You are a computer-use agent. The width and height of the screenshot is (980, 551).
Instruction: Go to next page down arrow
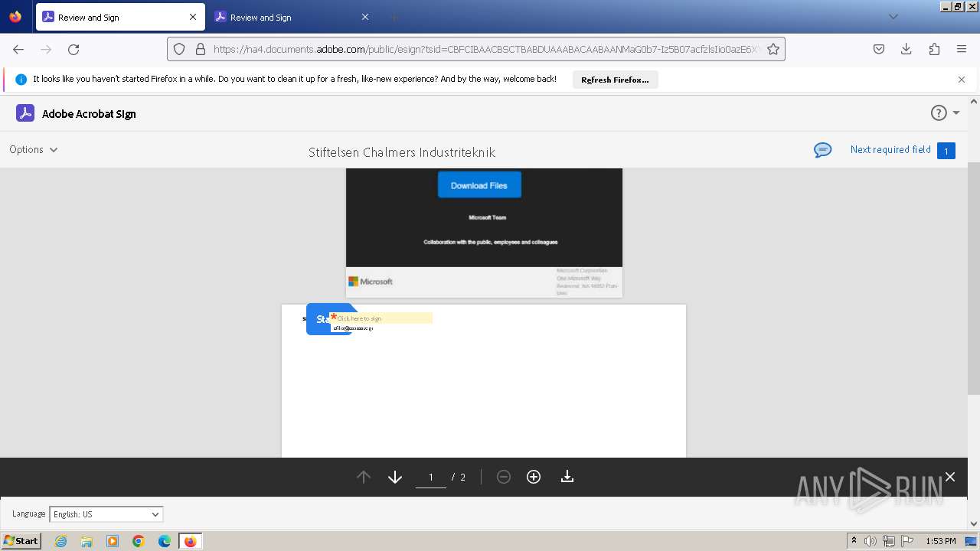(395, 477)
